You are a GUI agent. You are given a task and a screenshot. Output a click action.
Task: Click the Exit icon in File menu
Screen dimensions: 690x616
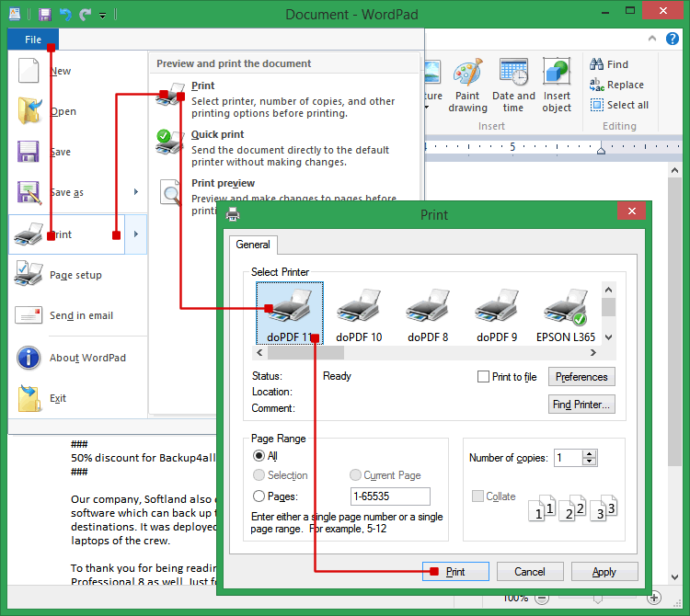pos(29,398)
